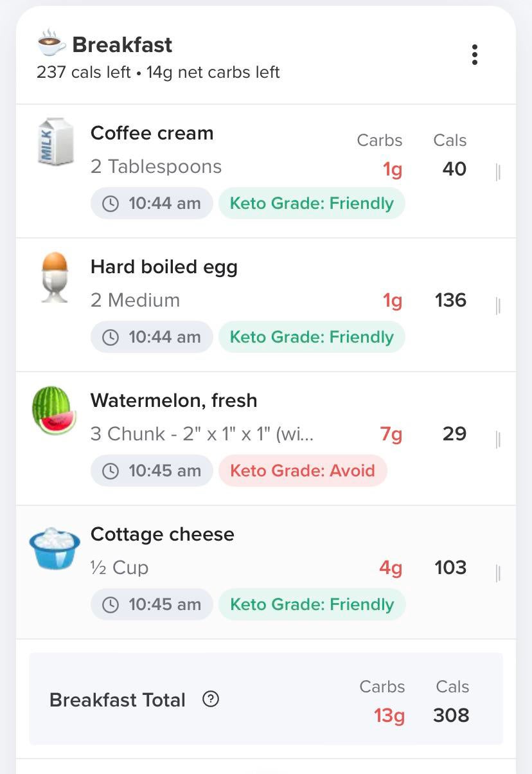
Task: Tap Watermelon Keto Grade: Avoid badge
Action: (303, 471)
